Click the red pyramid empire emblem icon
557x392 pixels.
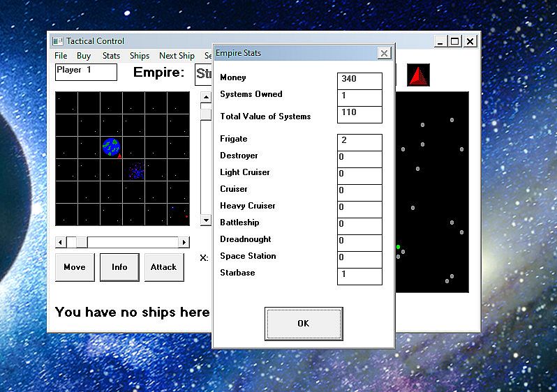418,75
